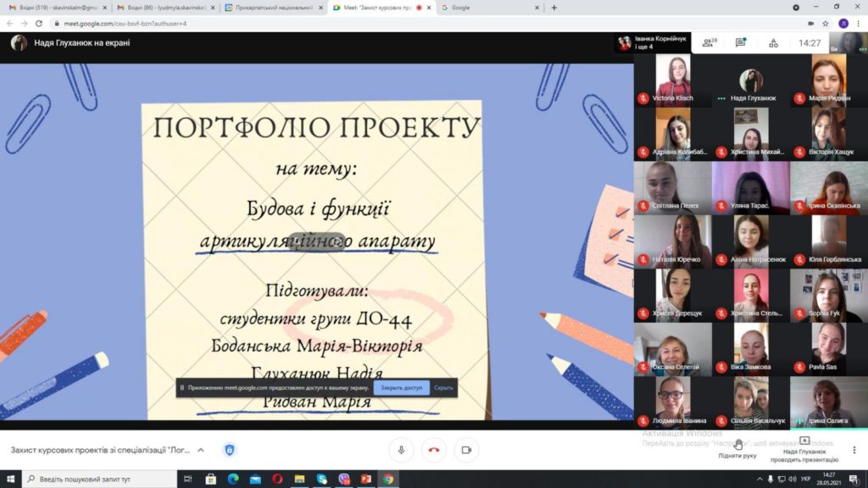Select Оксана Селепій's video tile
Viewport: 868px width, 488px height.
pos(672,349)
